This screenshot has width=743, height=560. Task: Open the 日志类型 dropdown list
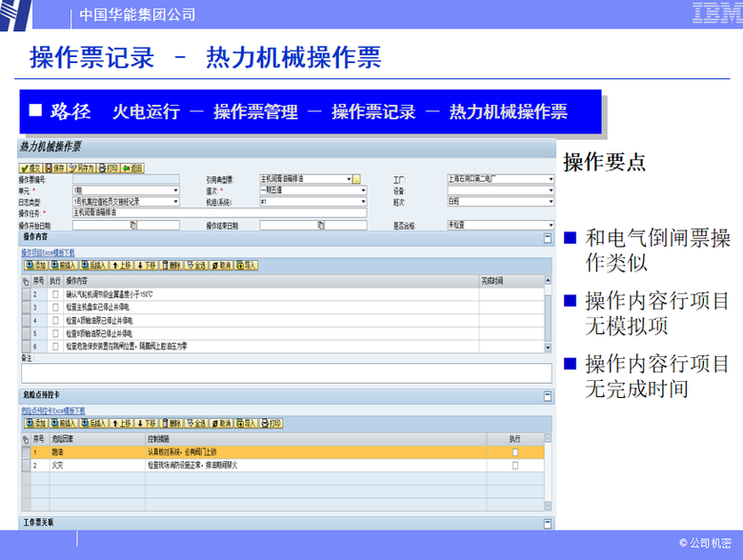pyautogui.click(x=175, y=202)
